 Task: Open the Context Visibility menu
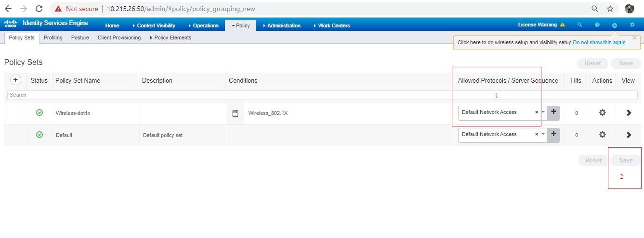[x=154, y=25]
